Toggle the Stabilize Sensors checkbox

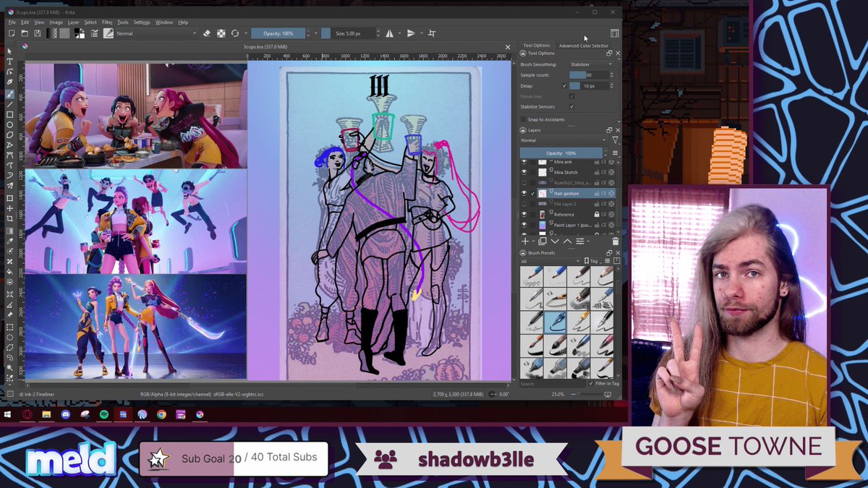571,106
